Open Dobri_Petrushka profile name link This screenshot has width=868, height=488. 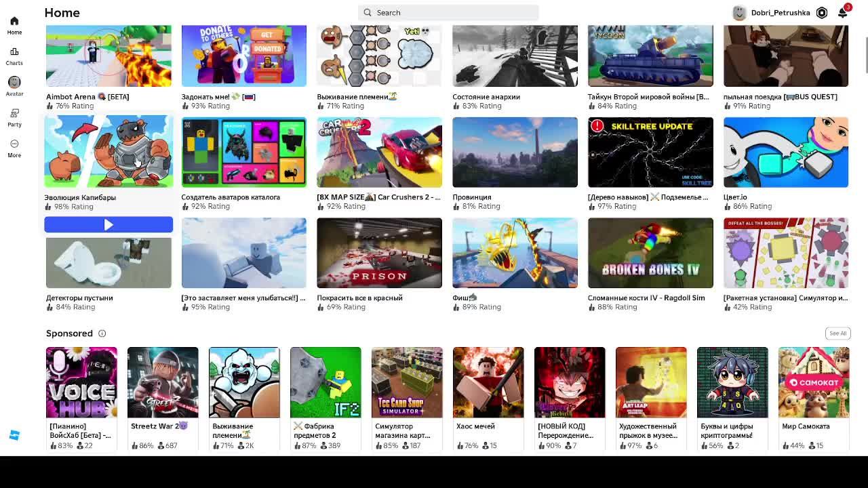pyautogui.click(x=780, y=13)
